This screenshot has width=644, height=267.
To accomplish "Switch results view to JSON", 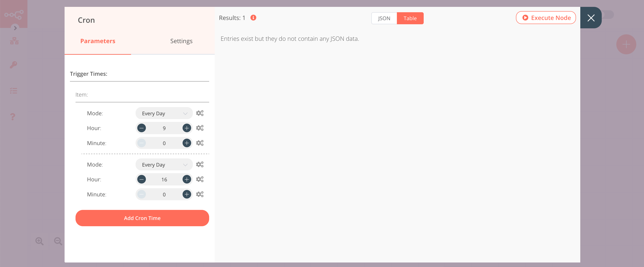I will point(384,18).
